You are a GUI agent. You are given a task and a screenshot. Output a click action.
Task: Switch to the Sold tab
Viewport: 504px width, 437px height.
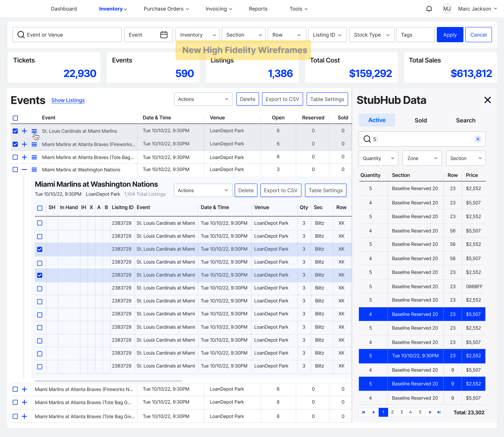point(420,120)
